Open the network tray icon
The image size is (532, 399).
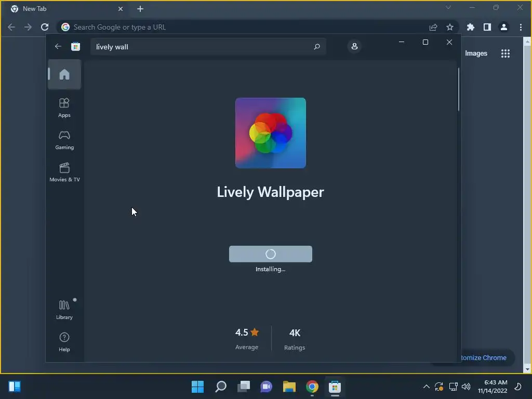pyautogui.click(x=453, y=387)
